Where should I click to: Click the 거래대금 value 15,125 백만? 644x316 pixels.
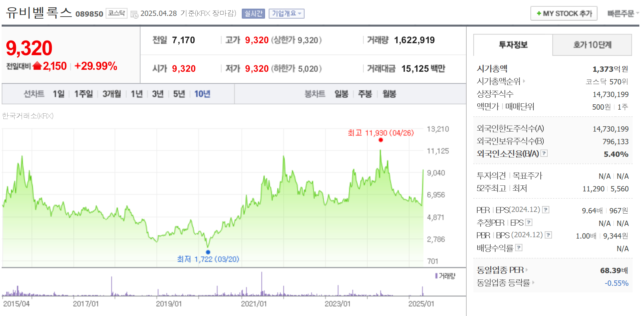(423, 69)
